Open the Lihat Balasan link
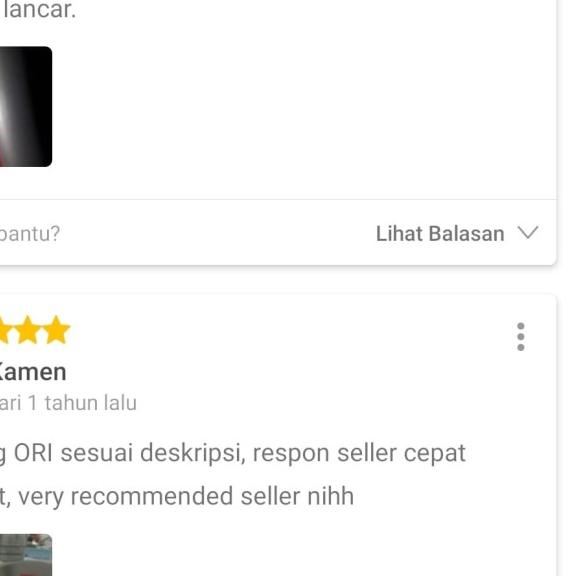 [457, 234]
